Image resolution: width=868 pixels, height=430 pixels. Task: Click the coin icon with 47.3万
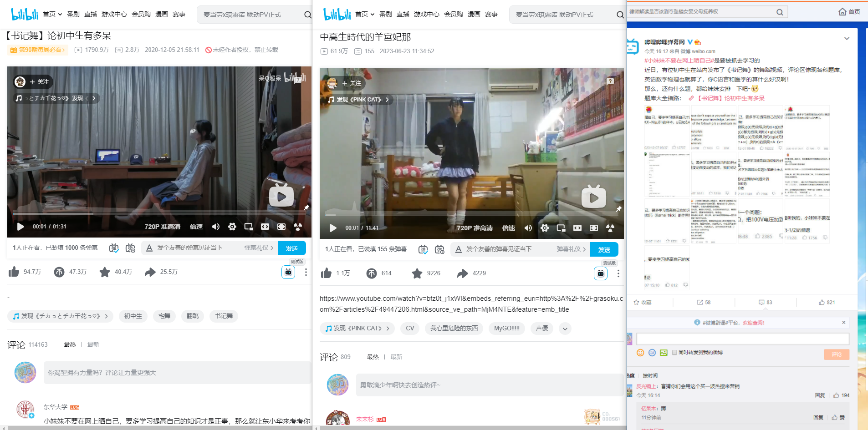click(59, 272)
